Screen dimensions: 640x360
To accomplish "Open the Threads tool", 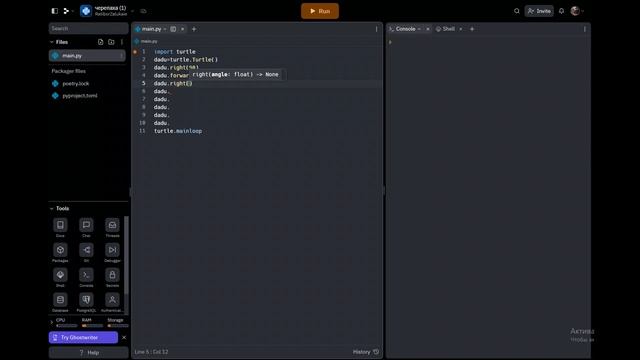I will coord(112,227).
